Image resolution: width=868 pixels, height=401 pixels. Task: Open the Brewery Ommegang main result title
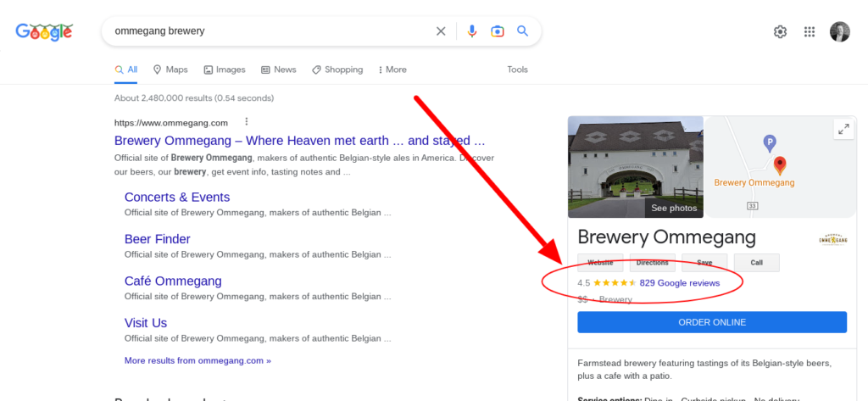click(299, 140)
